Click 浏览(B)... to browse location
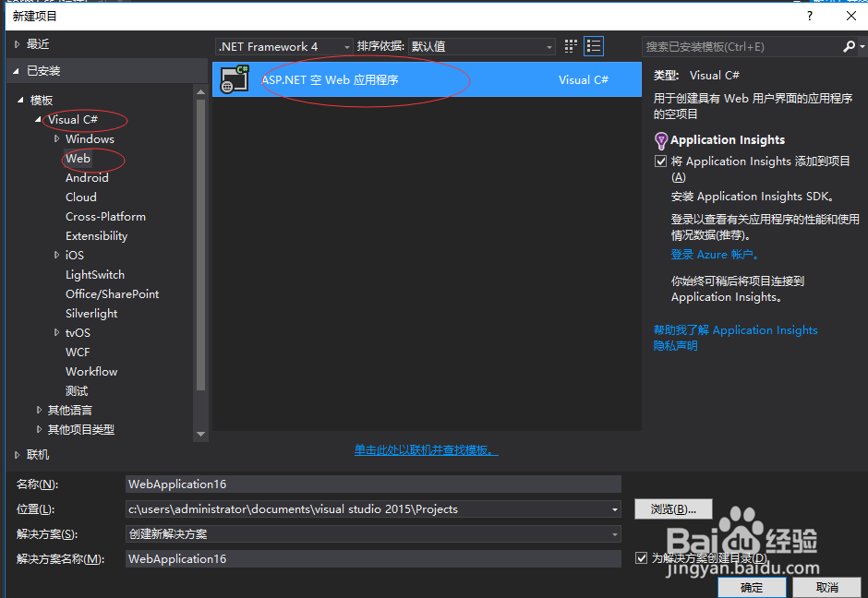The height and width of the screenshot is (598, 868). click(673, 508)
